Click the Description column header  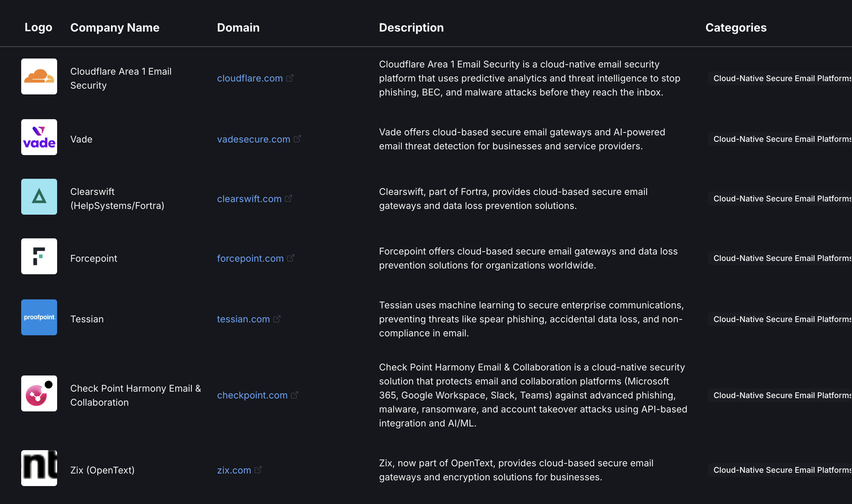point(411,28)
